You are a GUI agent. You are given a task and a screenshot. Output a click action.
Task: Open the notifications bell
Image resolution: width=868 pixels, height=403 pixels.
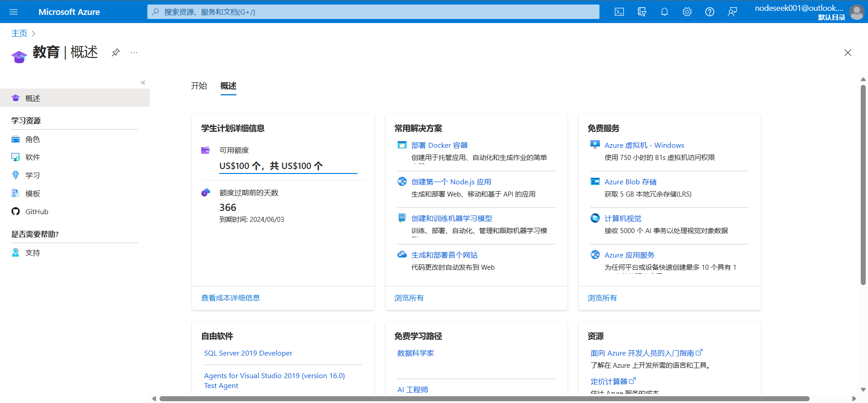click(665, 12)
